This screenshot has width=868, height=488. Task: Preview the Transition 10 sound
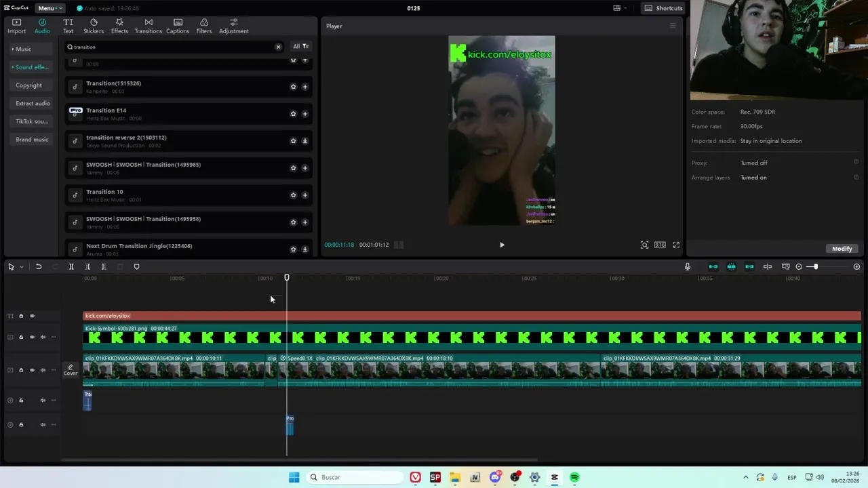click(75, 195)
